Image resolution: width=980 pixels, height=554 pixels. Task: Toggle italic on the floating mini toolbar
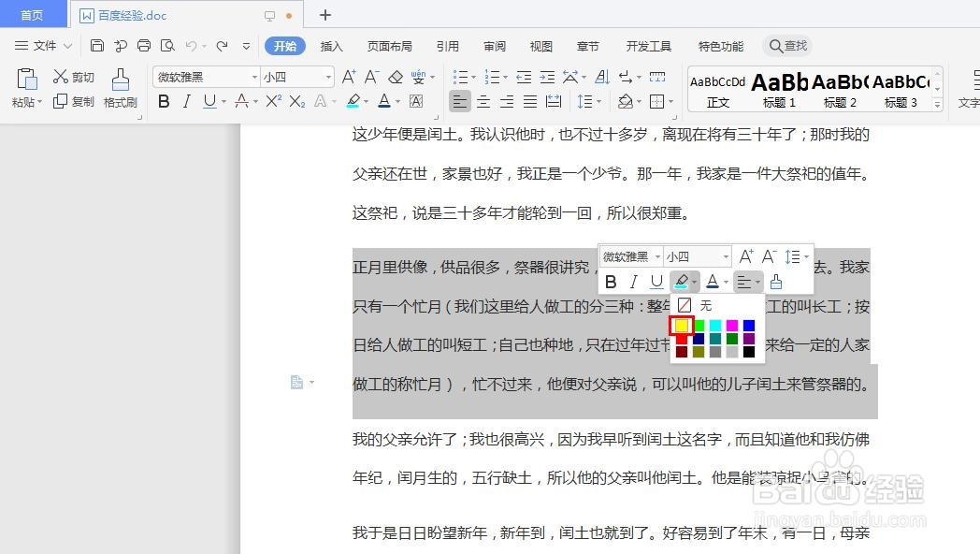click(633, 282)
